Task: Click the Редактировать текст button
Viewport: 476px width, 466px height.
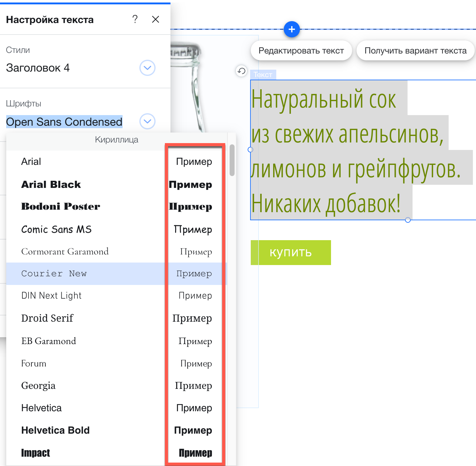Action: click(x=301, y=51)
